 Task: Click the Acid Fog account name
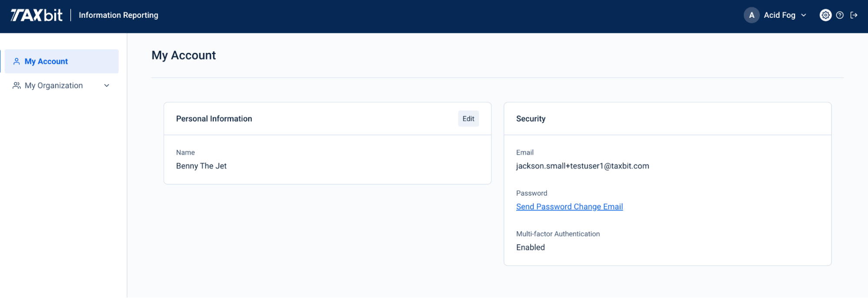coord(779,15)
